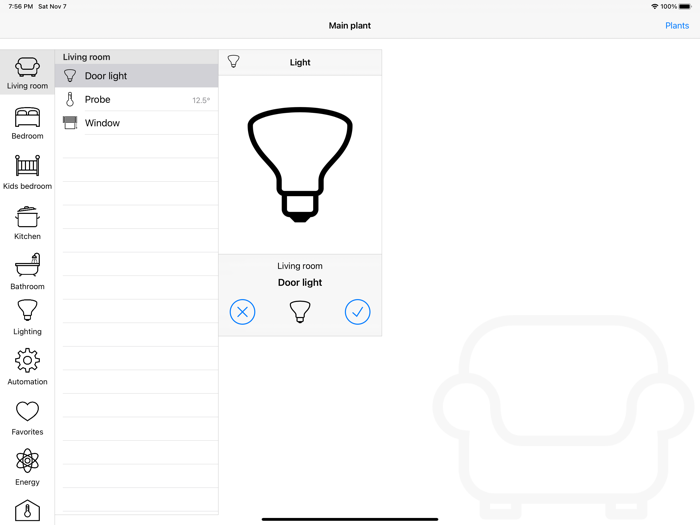This screenshot has height=525, width=700.
Task: Click the bulb icon in Light panel header
Action: pos(233,62)
